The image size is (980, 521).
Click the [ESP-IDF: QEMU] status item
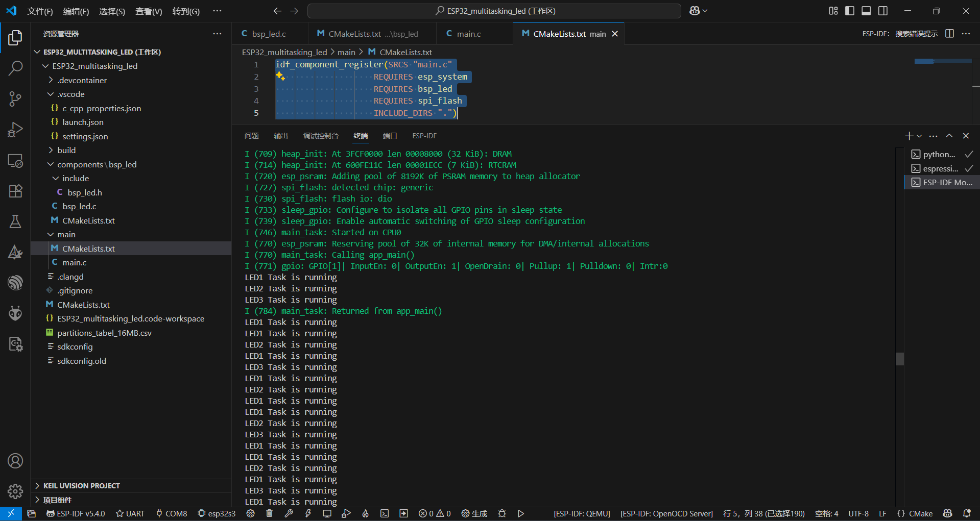[x=582, y=513]
